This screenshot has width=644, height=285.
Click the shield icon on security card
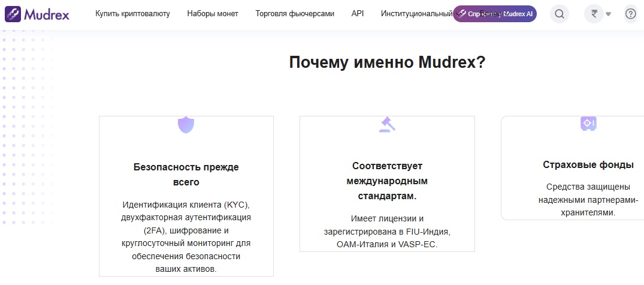point(186,125)
